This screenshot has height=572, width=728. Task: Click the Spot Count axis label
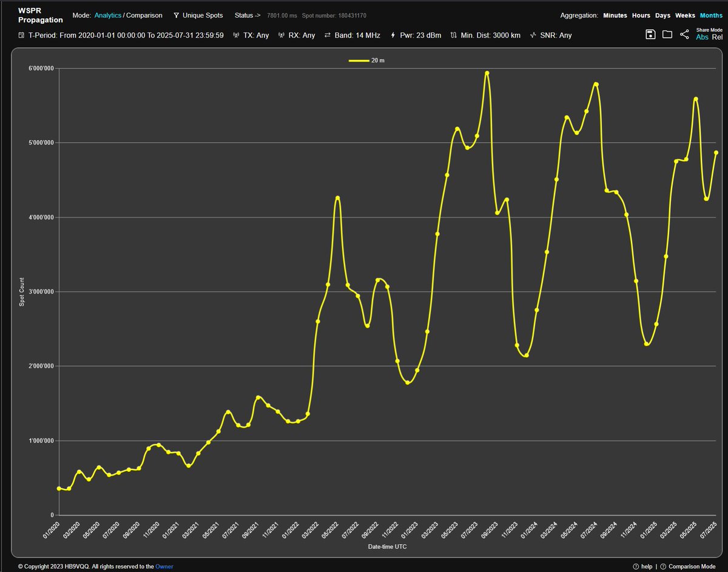[22, 292]
